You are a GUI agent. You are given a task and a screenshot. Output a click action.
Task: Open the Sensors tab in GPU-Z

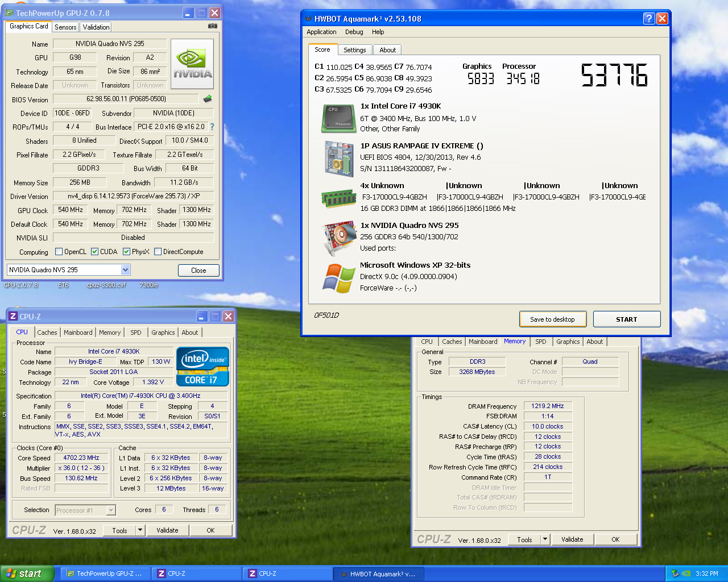65,27
